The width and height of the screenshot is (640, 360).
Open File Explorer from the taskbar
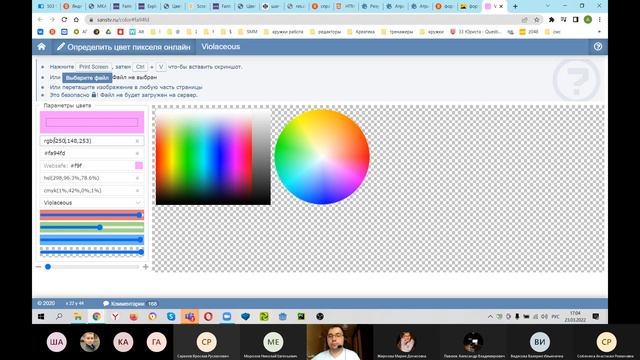point(78,316)
